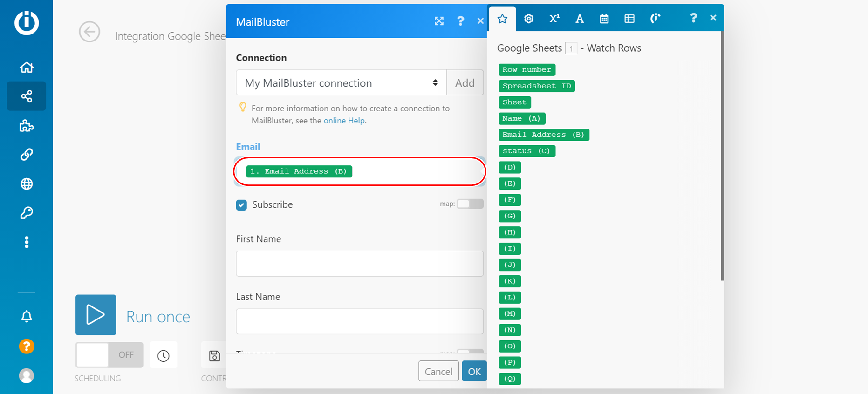Open Templates puzzle icon in sidebar

[27, 126]
